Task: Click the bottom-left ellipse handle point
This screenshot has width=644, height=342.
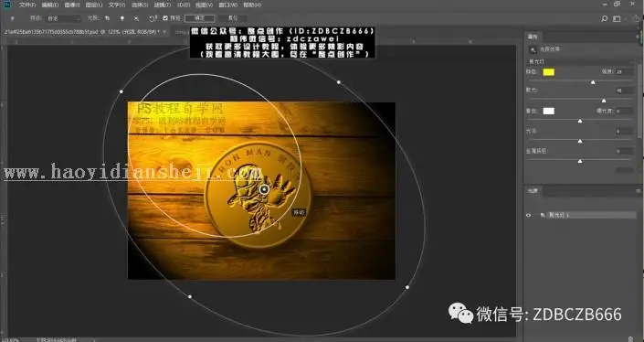Action: point(189,296)
